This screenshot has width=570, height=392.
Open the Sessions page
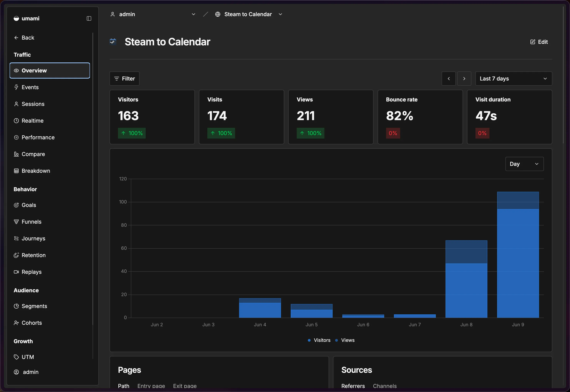pyautogui.click(x=50, y=104)
